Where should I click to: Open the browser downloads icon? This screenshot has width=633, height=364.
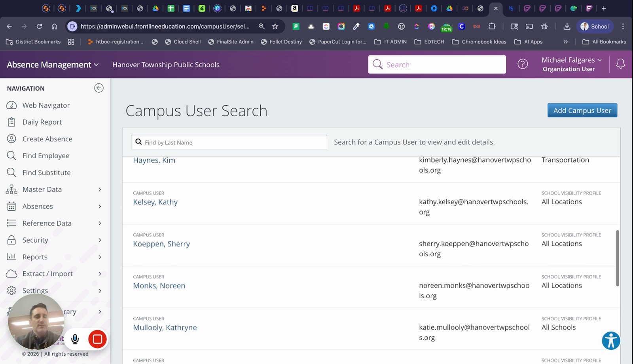tap(567, 27)
